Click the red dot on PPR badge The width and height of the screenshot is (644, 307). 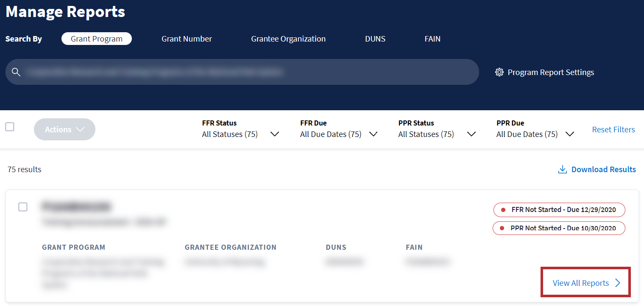(502, 228)
